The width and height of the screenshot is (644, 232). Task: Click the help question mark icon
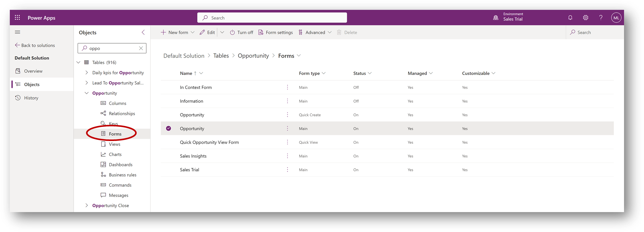[601, 18]
